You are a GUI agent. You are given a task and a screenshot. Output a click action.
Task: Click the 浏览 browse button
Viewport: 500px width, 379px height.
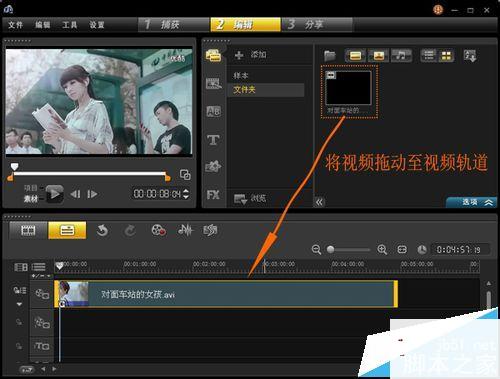[x=250, y=199]
